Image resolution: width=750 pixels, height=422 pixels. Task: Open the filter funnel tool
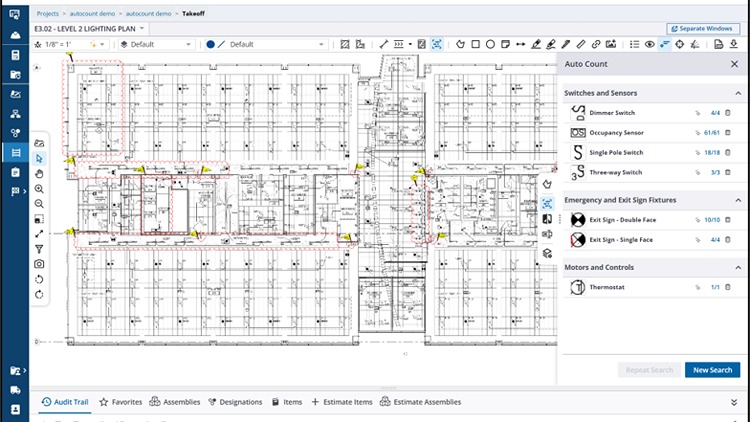[x=39, y=249]
